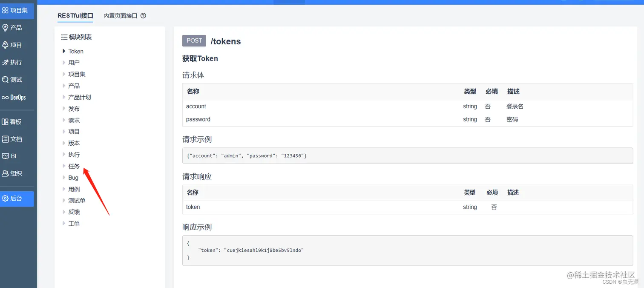The height and width of the screenshot is (288, 644).
Task: Select the 用户 module label
Action: [74, 63]
